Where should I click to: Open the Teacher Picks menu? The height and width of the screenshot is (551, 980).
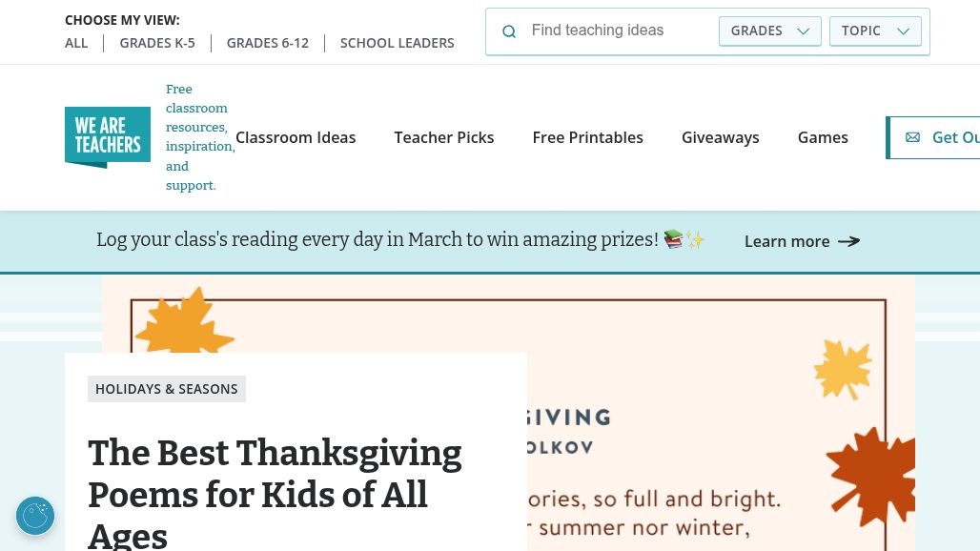tap(444, 137)
